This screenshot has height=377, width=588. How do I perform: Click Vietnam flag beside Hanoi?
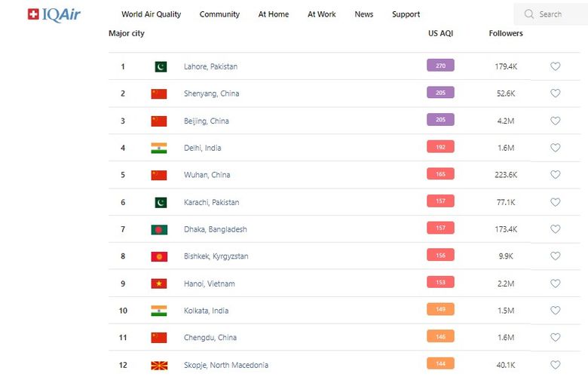pos(159,284)
